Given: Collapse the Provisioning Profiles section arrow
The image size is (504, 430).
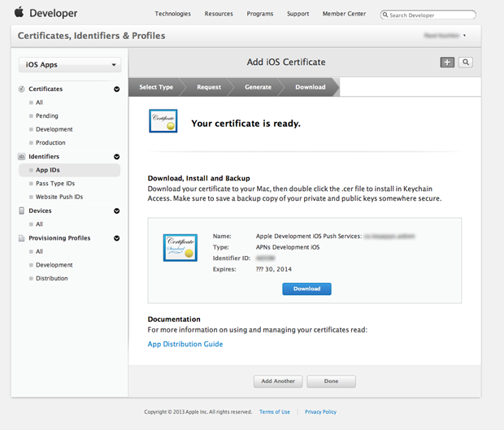Looking at the screenshot, I should pos(117,238).
